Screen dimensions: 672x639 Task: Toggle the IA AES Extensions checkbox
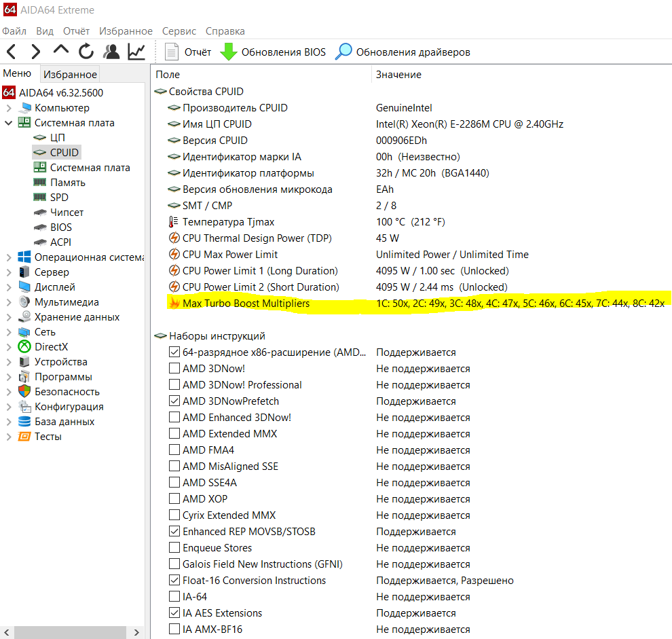point(174,613)
